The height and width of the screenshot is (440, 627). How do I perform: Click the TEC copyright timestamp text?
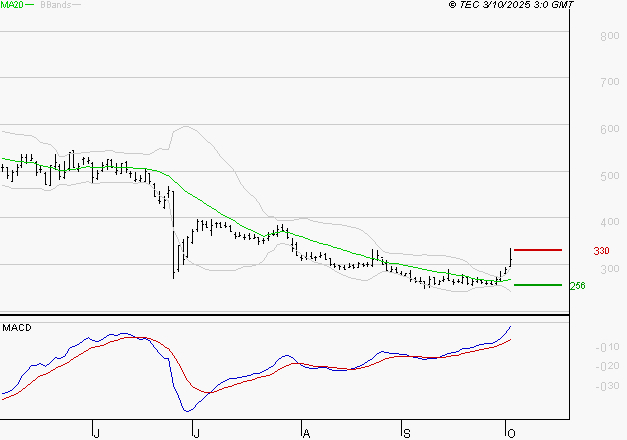coord(512,5)
